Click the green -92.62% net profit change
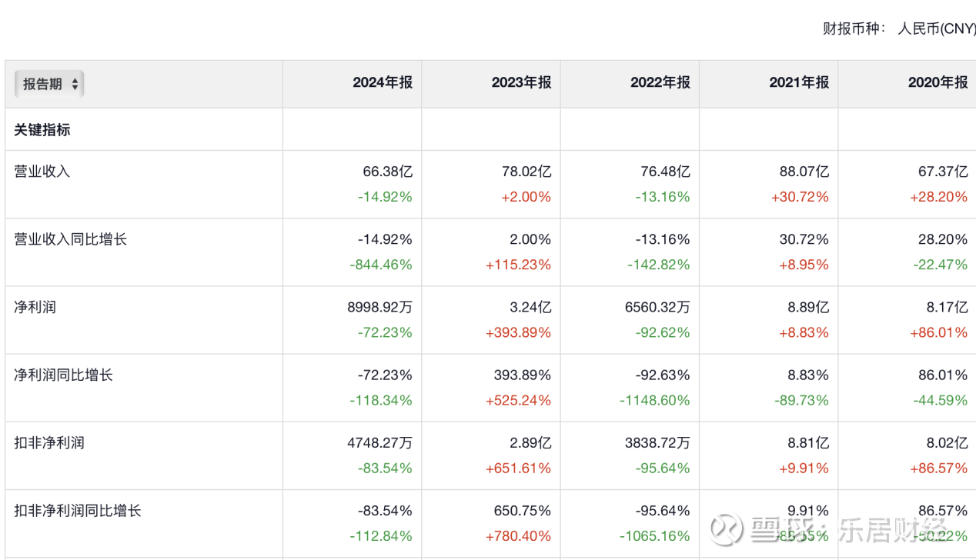Screen dimensions: 976x560 pyautogui.click(x=663, y=332)
